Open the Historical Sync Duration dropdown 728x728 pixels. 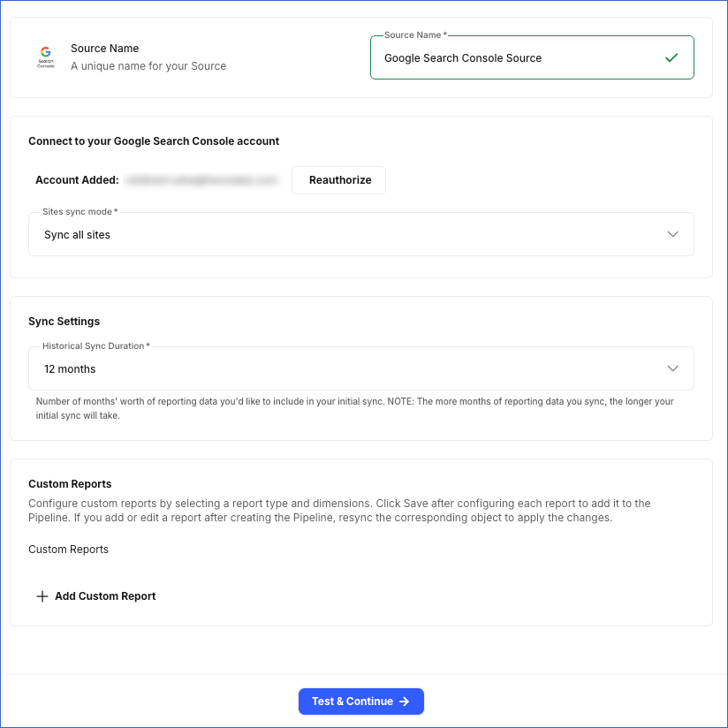point(361,368)
